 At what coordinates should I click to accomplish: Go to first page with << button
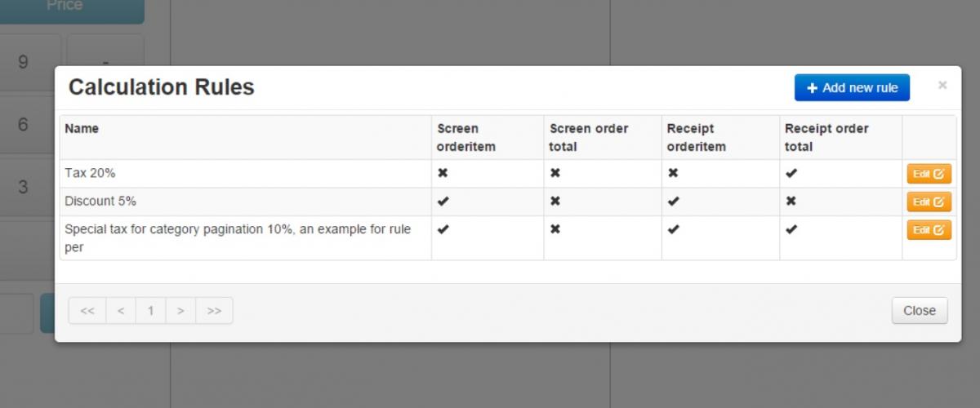click(87, 311)
